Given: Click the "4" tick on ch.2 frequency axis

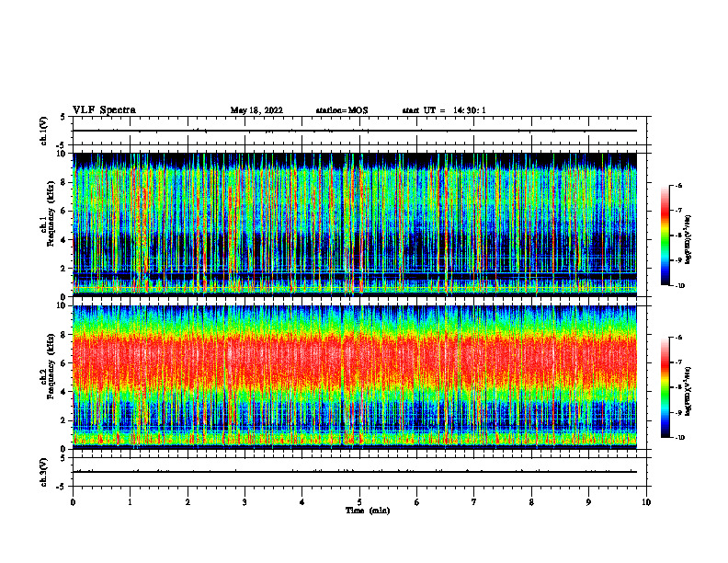Looking at the screenshot, I should point(64,393).
